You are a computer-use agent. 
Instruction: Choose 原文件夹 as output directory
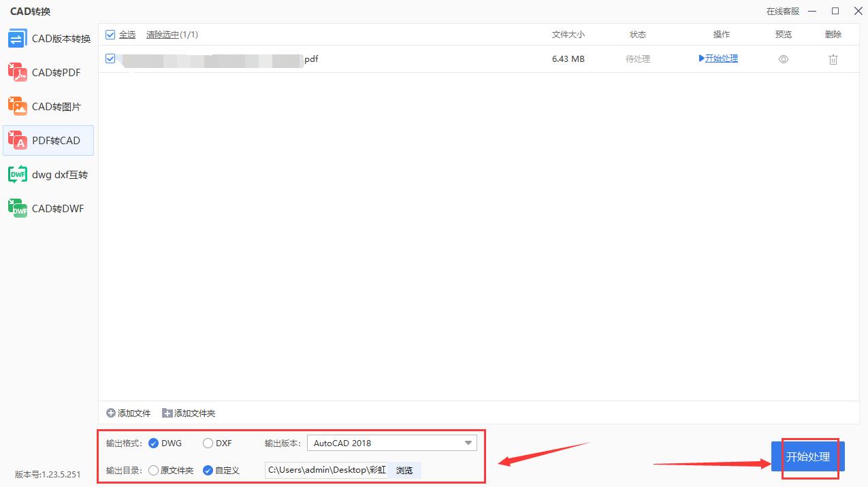(x=171, y=470)
